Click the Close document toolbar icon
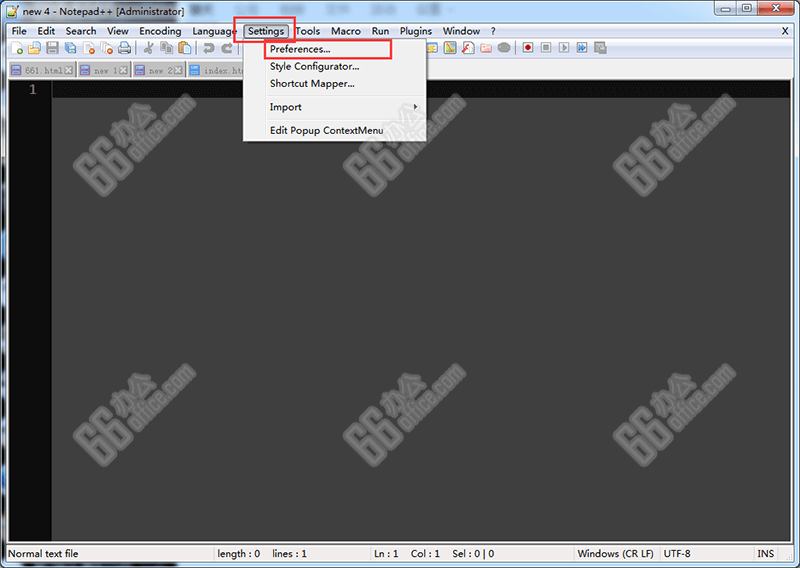 [89, 48]
